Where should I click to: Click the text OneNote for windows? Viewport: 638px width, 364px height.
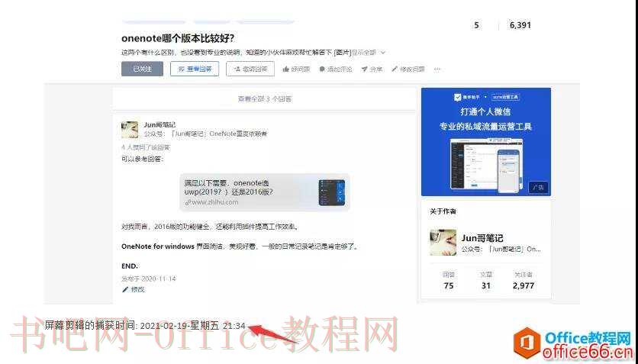[x=158, y=246]
